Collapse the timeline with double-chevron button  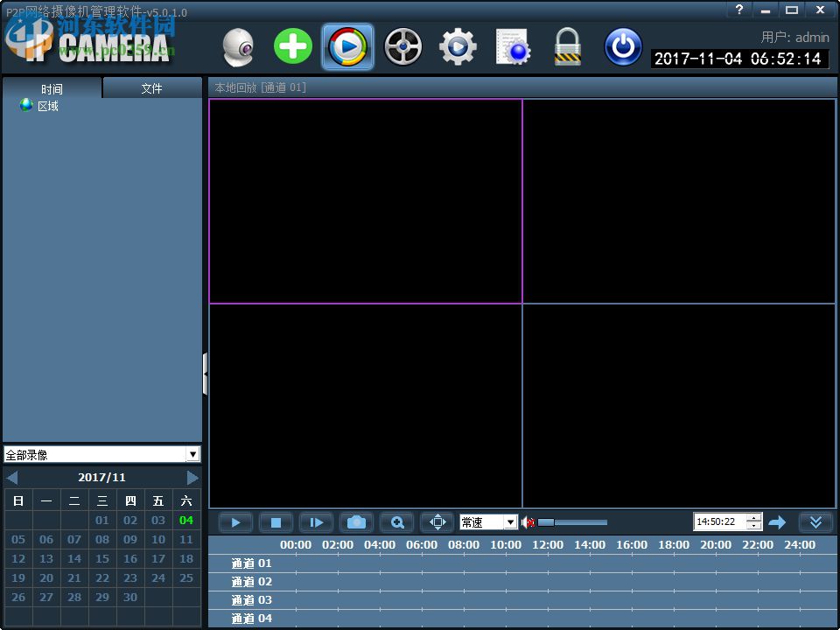tap(815, 522)
